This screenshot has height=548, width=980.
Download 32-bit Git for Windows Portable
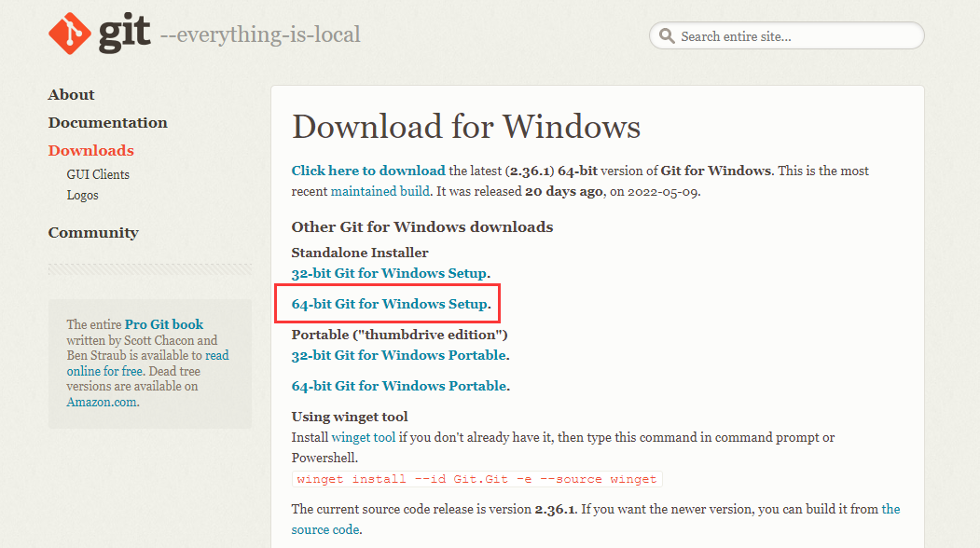coord(398,355)
